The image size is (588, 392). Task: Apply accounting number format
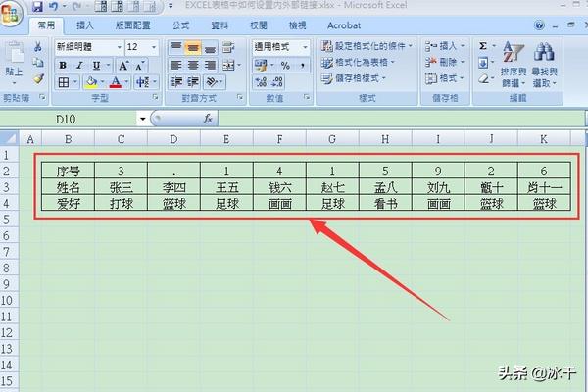click(x=260, y=66)
